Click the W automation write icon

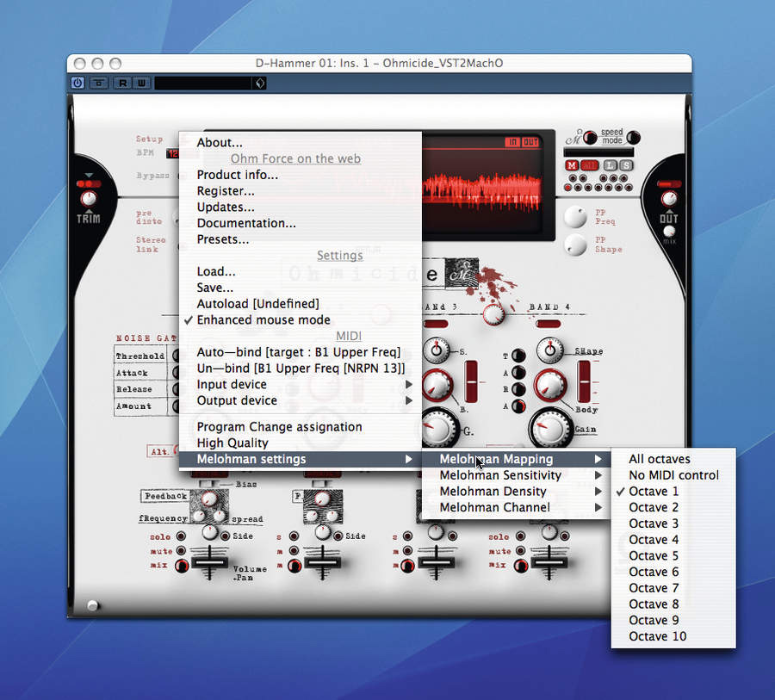point(141,83)
